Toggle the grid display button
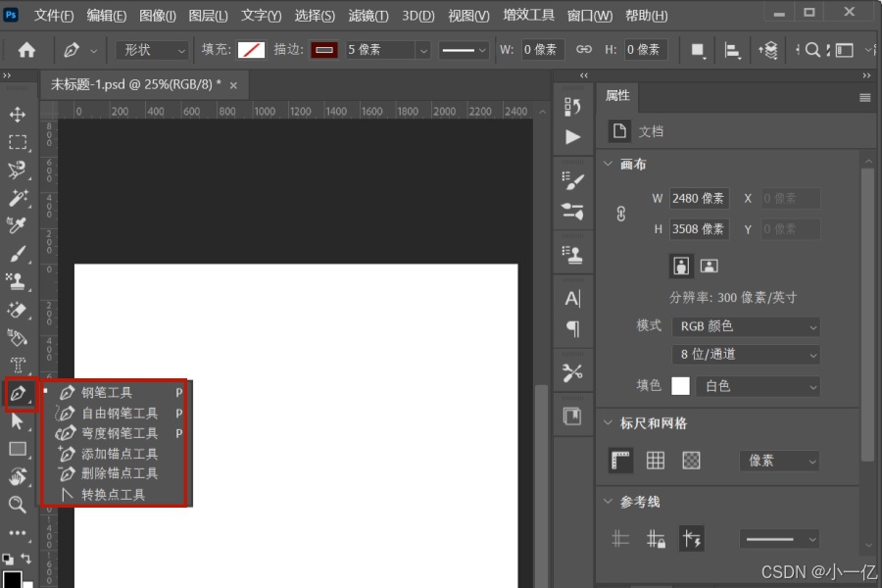The height and width of the screenshot is (588, 882). pos(656,461)
